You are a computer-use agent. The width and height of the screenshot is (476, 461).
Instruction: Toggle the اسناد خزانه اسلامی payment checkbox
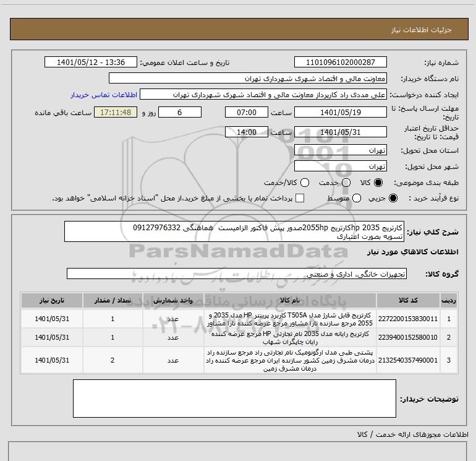coord(300,198)
